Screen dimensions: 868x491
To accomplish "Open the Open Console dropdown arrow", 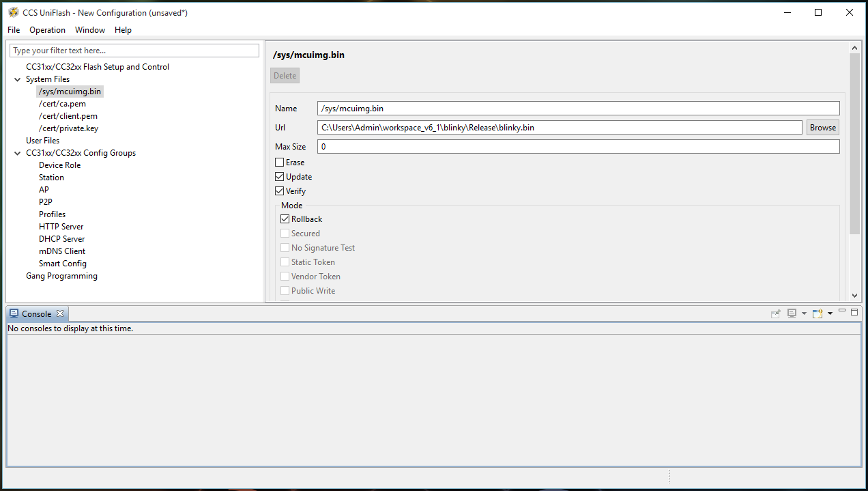I will point(830,314).
